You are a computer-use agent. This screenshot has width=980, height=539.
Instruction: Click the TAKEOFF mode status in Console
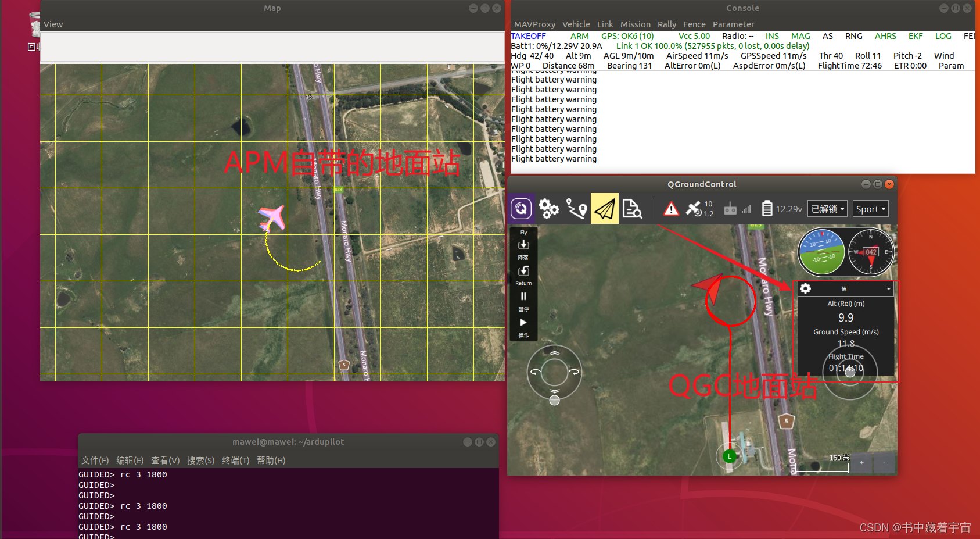pyautogui.click(x=528, y=36)
